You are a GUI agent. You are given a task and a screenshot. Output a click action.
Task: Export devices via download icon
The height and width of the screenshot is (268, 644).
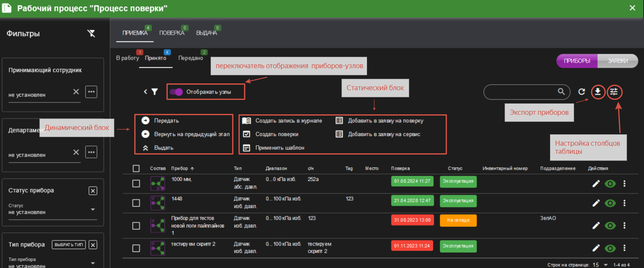(x=598, y=91)
